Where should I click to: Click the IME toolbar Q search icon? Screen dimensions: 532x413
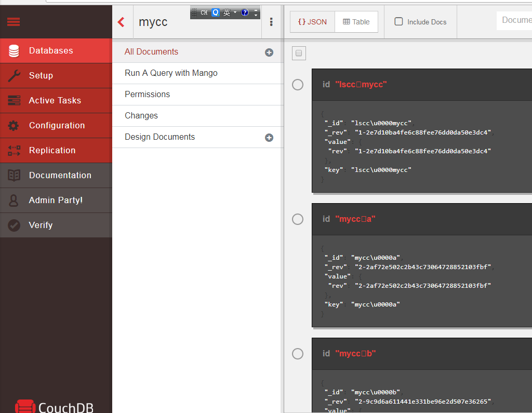tap(216, 12)
